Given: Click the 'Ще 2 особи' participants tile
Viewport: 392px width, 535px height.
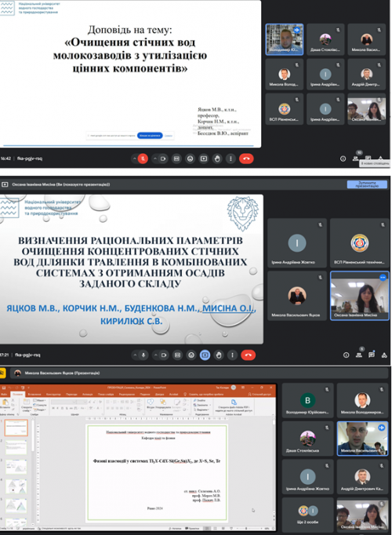Looking at the screenshot, I should [307, 514].
